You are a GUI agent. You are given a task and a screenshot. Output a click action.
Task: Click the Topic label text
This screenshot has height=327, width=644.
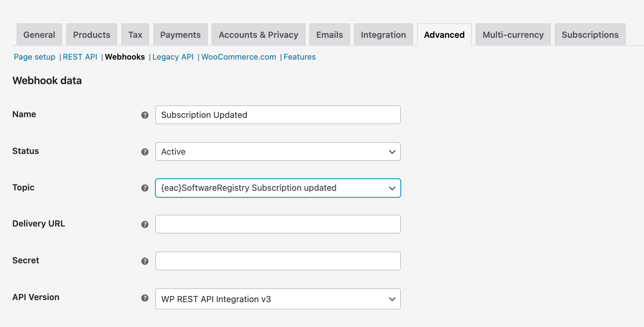tap(23, 187)
